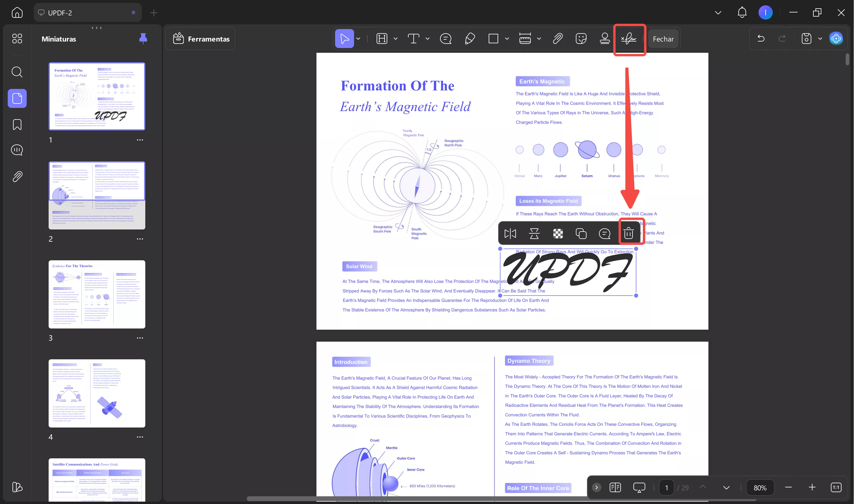Image resolution: width=854 pixels, height=504 pixels.
Task: Unpin the Miniaturas panel
Action: point(143,39)
